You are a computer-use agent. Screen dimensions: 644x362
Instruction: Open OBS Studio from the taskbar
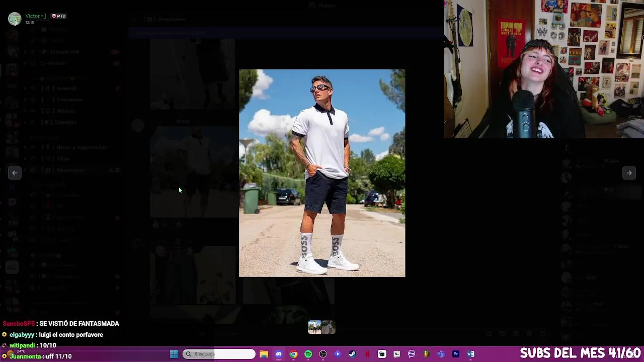click(323, 354)
